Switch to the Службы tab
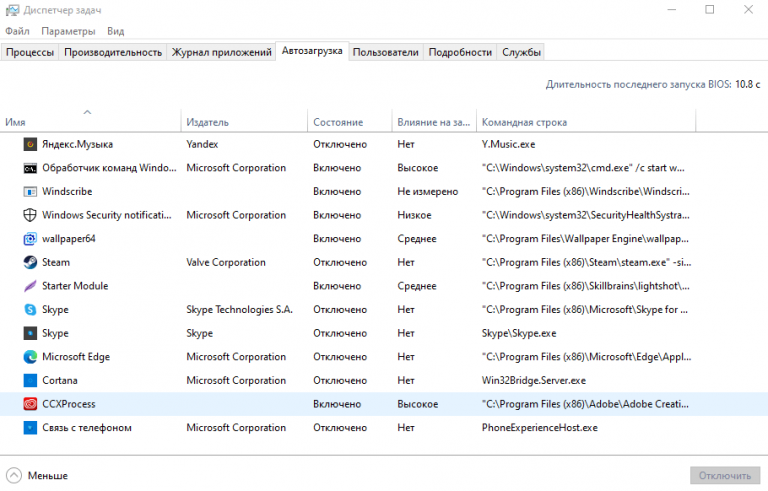The image size is (768, 491). point(521,52)
